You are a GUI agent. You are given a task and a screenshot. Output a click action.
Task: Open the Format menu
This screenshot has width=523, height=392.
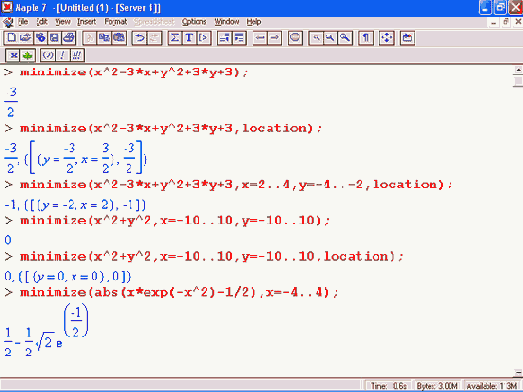pos(116,22)
